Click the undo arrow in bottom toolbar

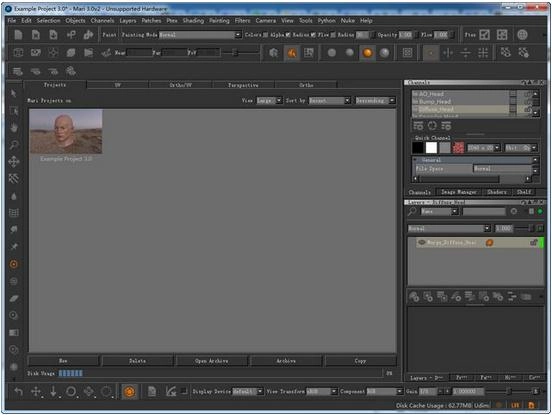(x=18, y=391)
